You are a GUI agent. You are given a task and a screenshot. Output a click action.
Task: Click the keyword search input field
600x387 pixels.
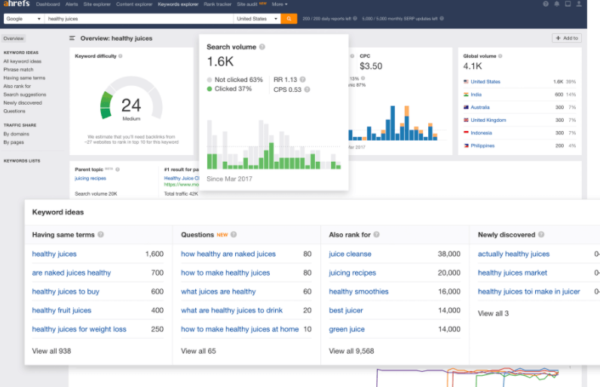pyautogui.click(x=139, y=18)
